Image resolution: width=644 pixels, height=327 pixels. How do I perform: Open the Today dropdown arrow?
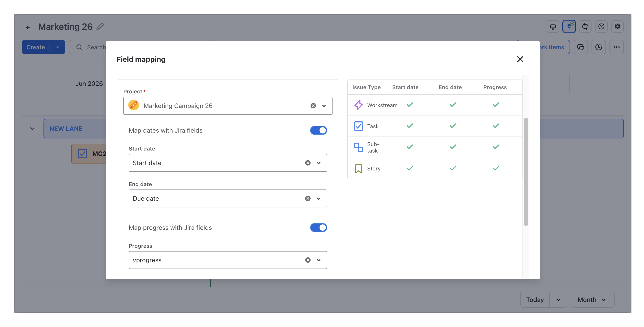[x=558, y=300]
